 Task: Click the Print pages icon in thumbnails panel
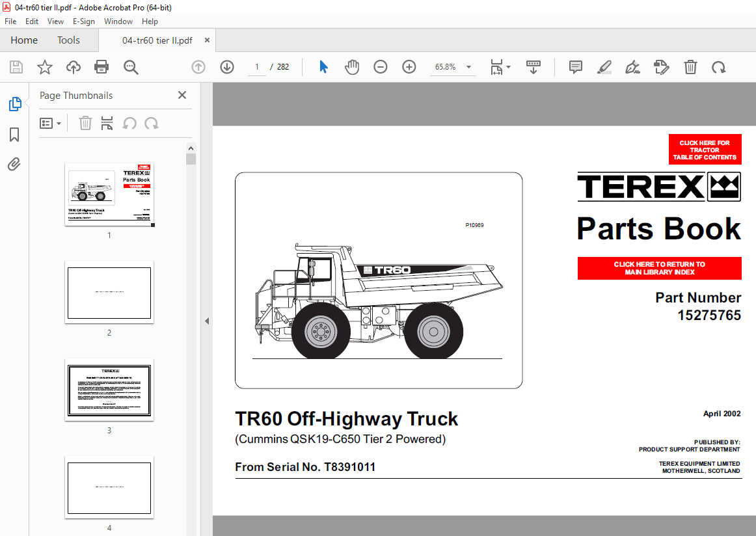pos(107,124)
